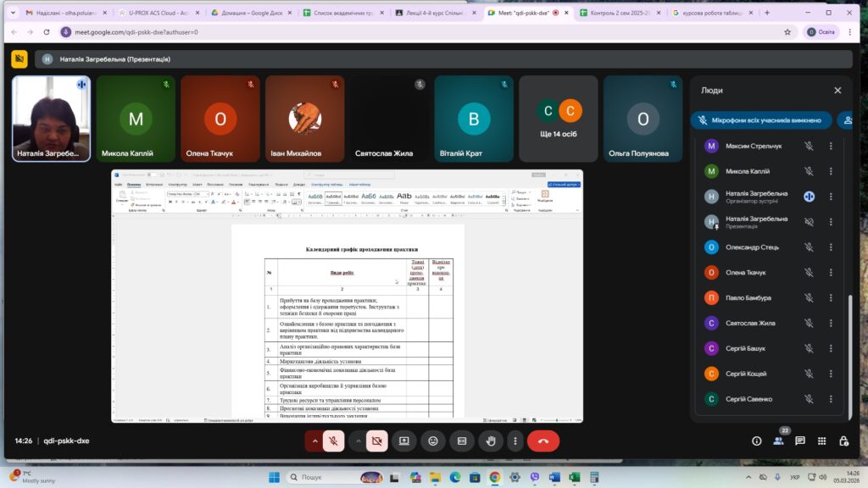
Task: Open more options for Олександр Стець
Action: (x=831, y=247)
